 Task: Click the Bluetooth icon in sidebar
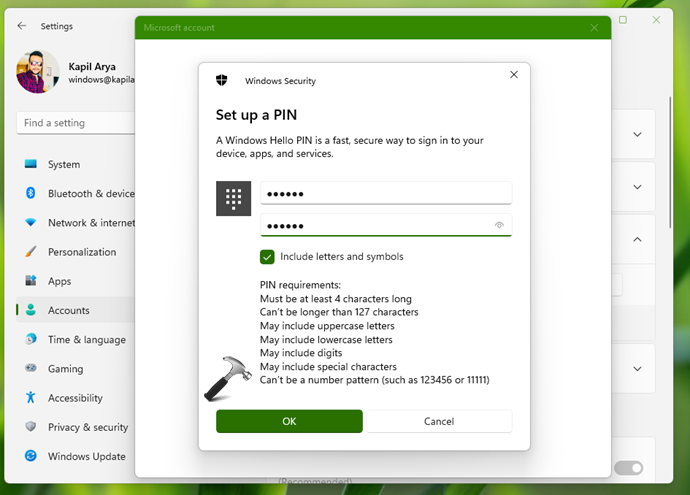tap(30, 193)
